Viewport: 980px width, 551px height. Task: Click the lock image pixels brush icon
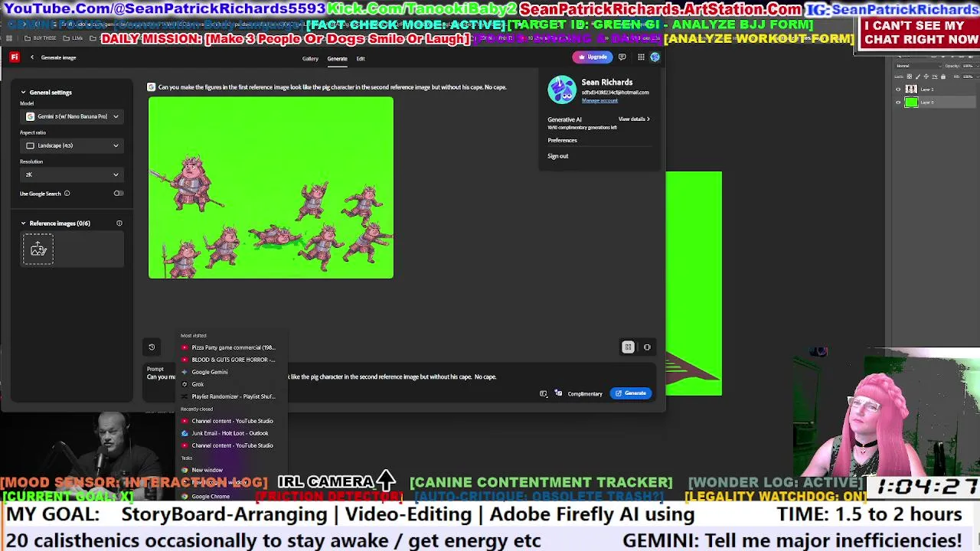coord(918,77)
